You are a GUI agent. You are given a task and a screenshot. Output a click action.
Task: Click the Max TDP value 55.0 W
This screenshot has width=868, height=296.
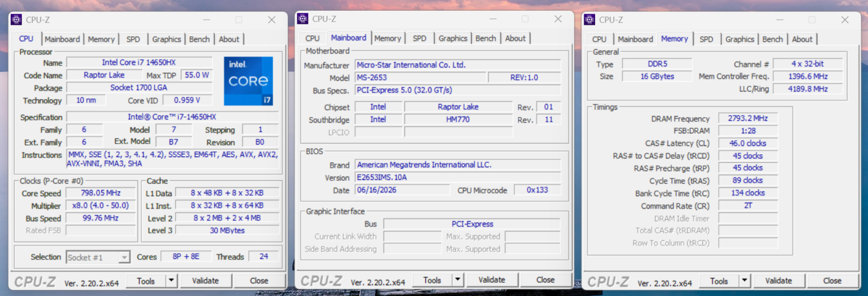197,75
